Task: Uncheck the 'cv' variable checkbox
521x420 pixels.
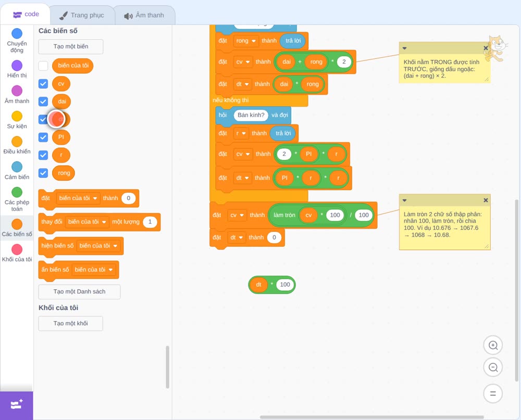Action: pos(43,84)
